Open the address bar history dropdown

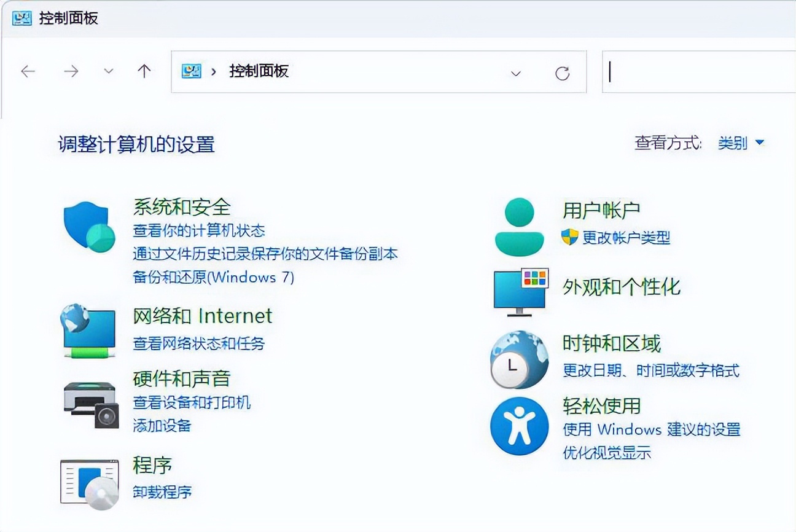515,72
